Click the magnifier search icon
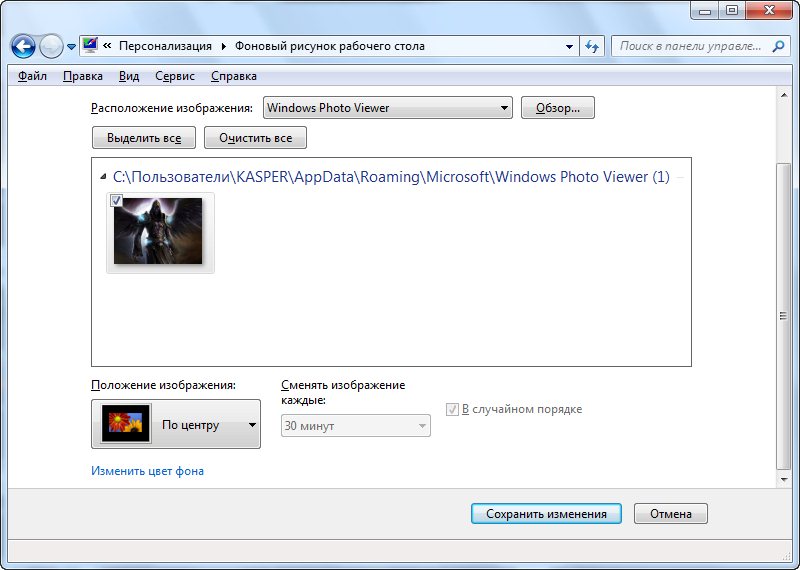Screen dimensions: 800x570 pyautogui.click(x=778, y=46)
